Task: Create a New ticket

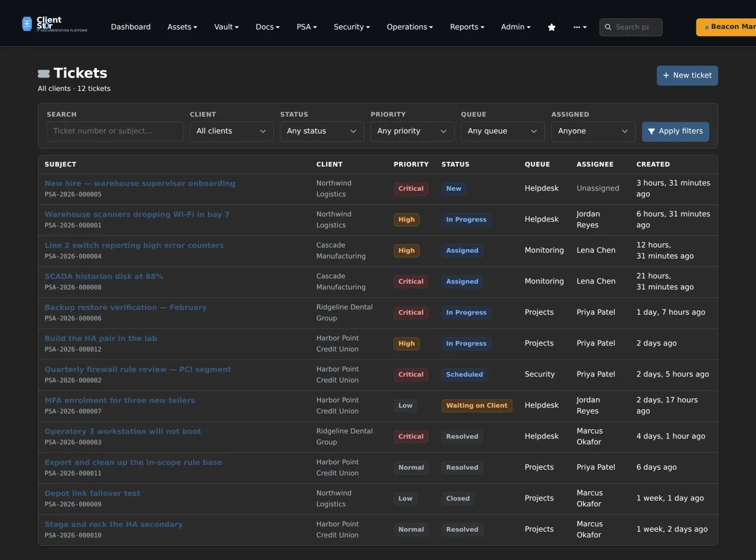Action: [687, 76]
